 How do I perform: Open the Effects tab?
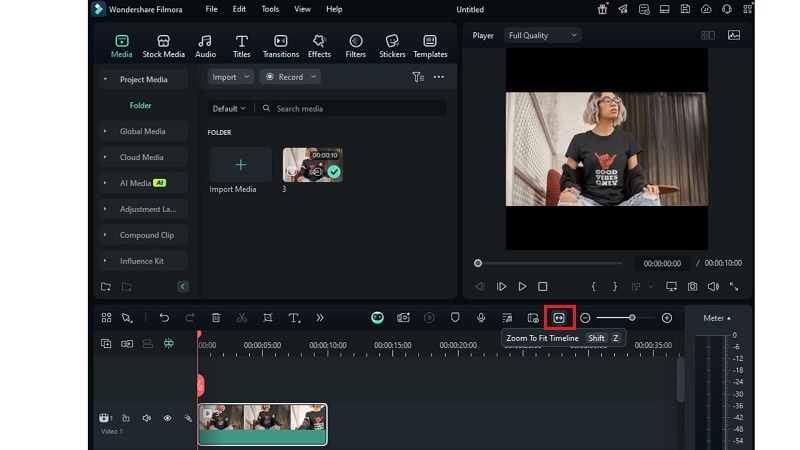(x=319, y=46)
